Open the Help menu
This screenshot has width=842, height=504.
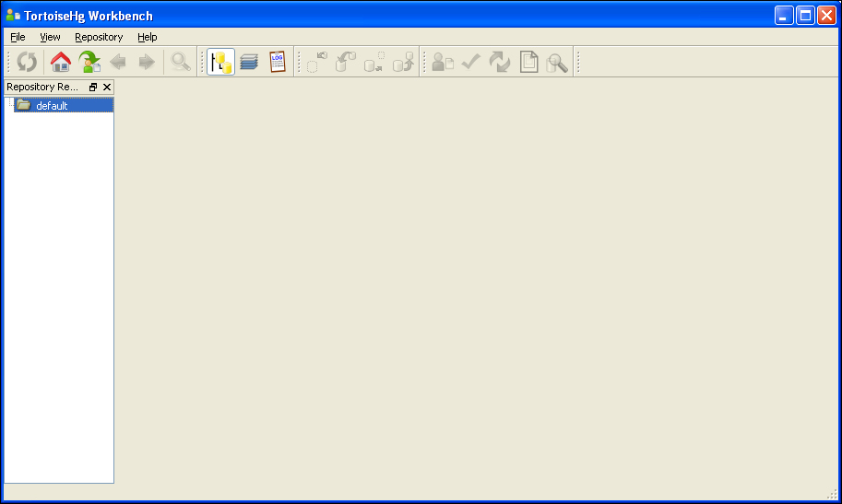[148, 37]
